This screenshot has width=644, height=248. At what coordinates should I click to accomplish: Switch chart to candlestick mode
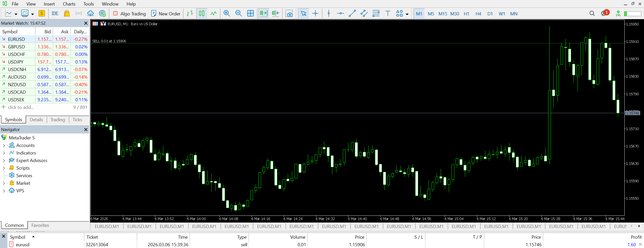tap(202, 14)
